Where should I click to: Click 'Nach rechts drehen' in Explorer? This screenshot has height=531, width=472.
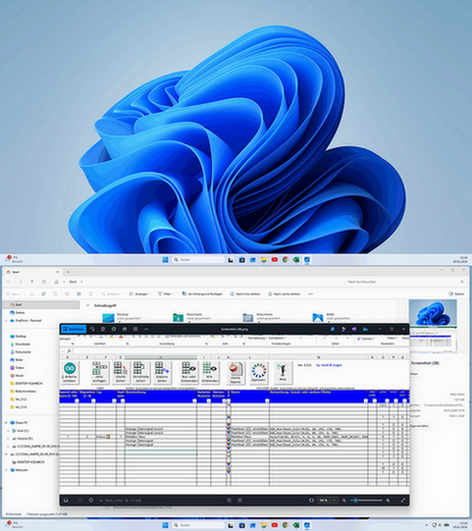click(284, 294)
